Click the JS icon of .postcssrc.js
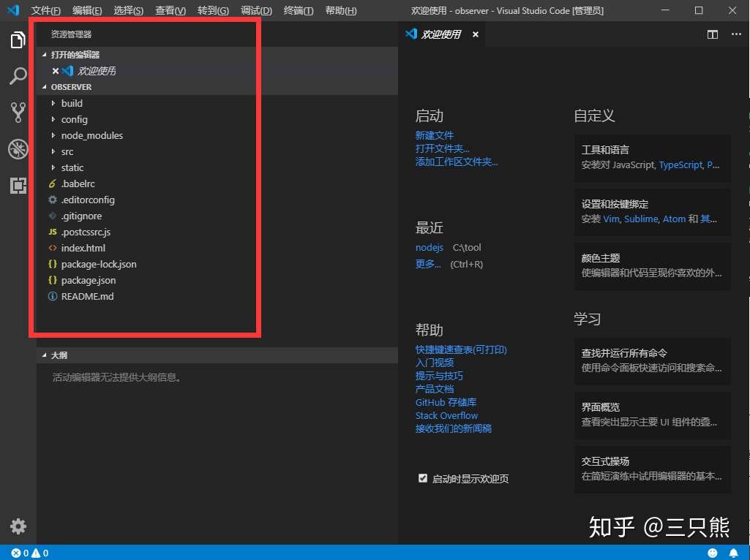Viewport: 750px width, 560px height. coord(53,232)
